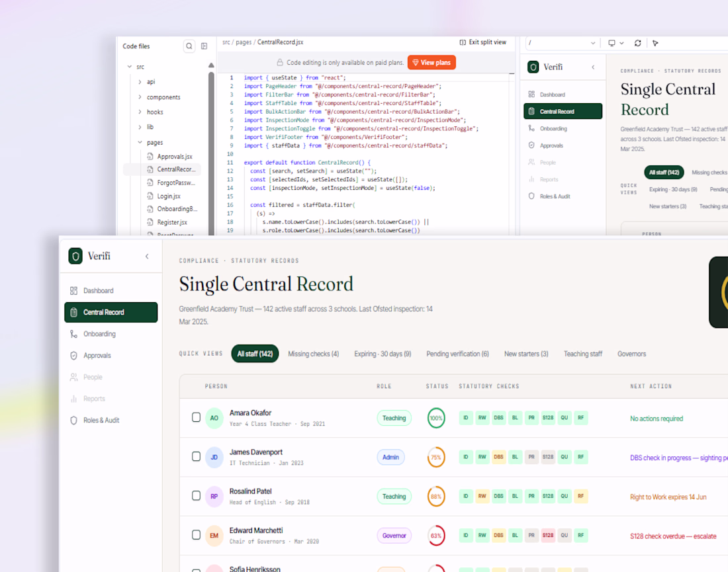The image size is (728, 572).
Task: Open device size dropdown arrow in preview
Action: [x=621, y=43]
